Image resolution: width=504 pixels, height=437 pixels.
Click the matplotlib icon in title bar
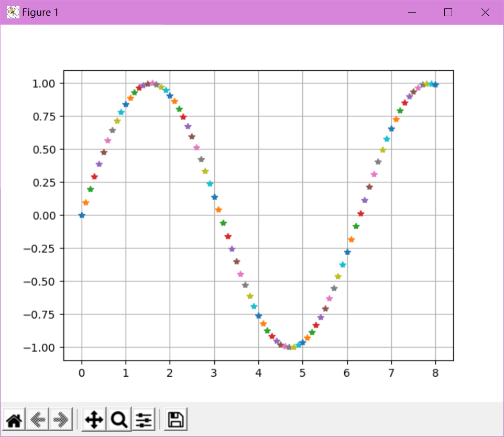pos(13,12)
